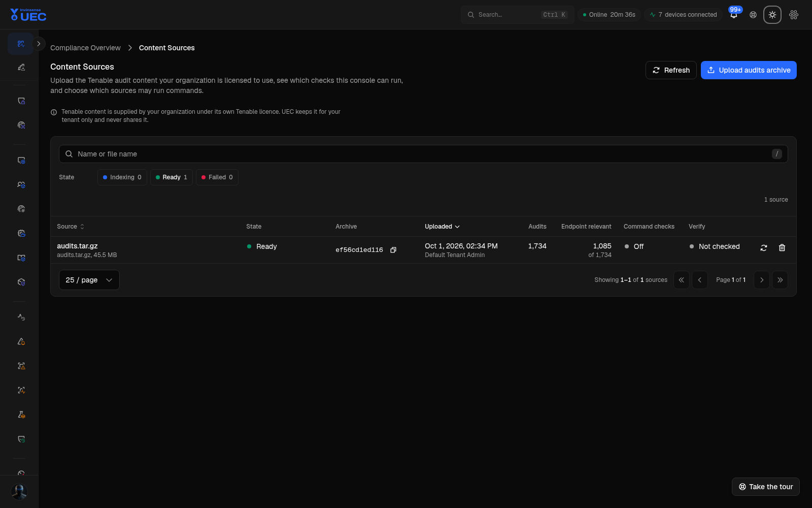Click the Take the tour button
Screen dimensions: 812x508
click(x=766, y=487)
